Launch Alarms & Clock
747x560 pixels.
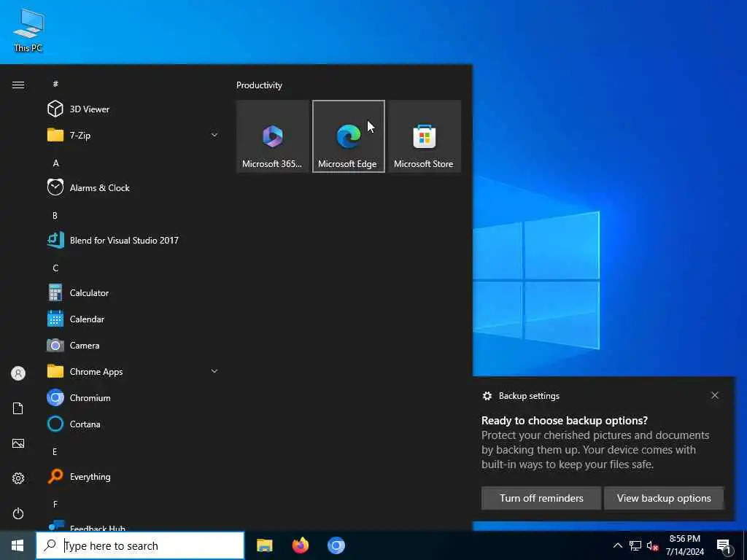point(133,187)
